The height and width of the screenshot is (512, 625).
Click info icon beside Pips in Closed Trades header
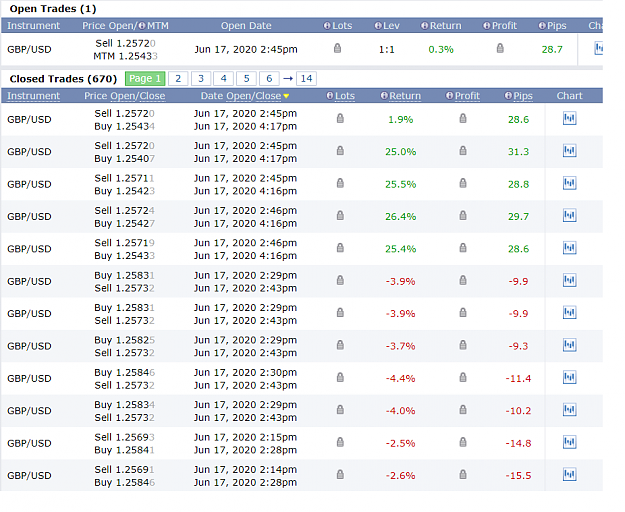(x=508, y=96)
